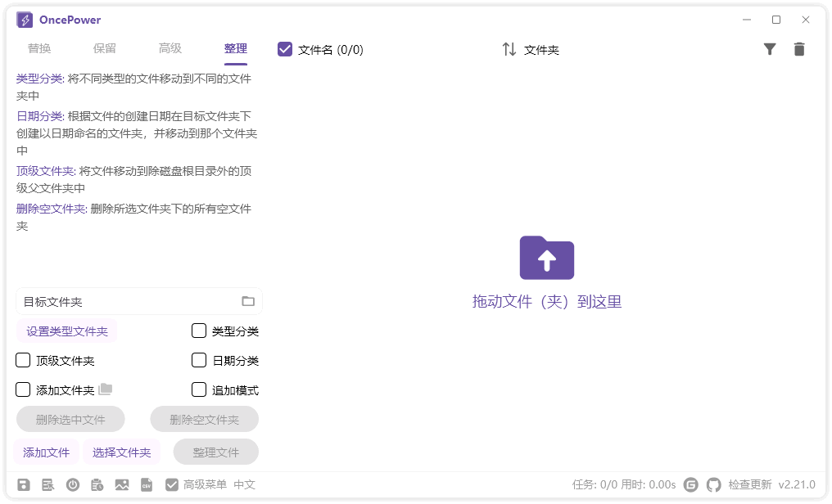
Task: Click the CSV file icon
Action: point(147,484)
